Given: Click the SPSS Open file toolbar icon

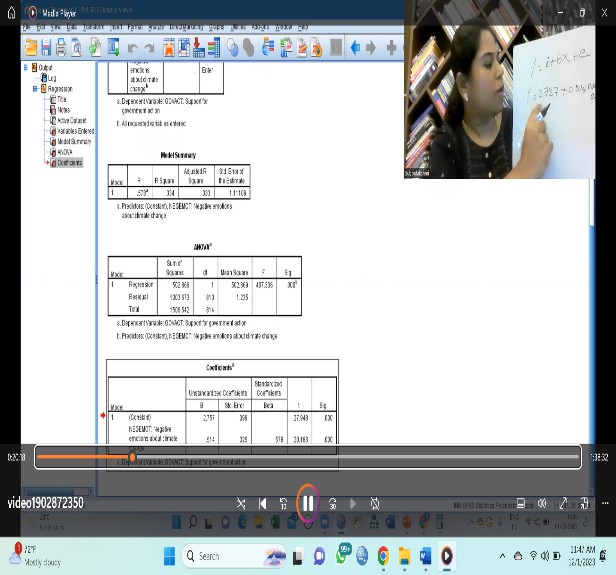Looking at the screenshot, I should coord(31,48).
